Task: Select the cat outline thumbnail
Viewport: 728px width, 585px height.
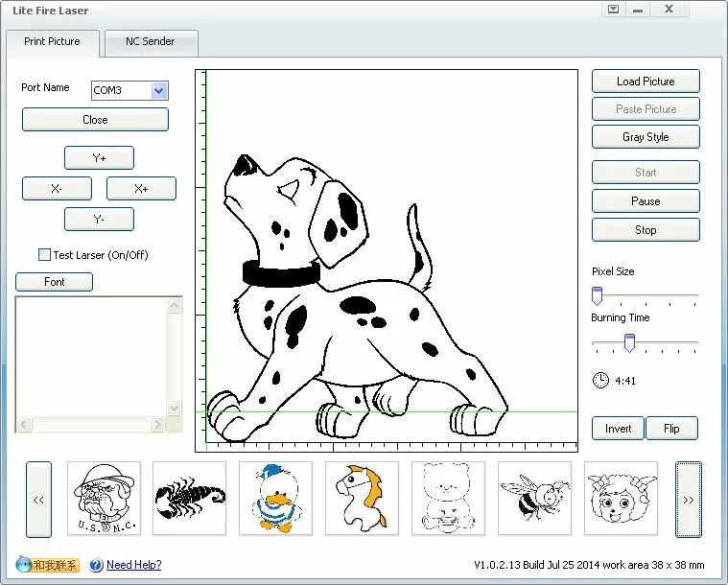Action: point(449,498)
